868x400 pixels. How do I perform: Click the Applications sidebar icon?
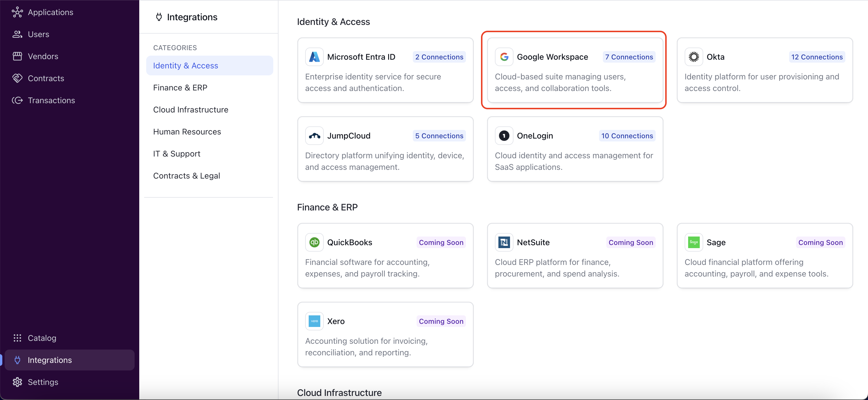pos(17,12)
